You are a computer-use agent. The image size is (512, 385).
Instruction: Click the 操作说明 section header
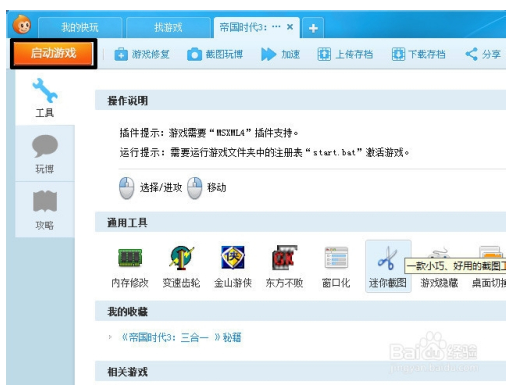click(300, 100)
